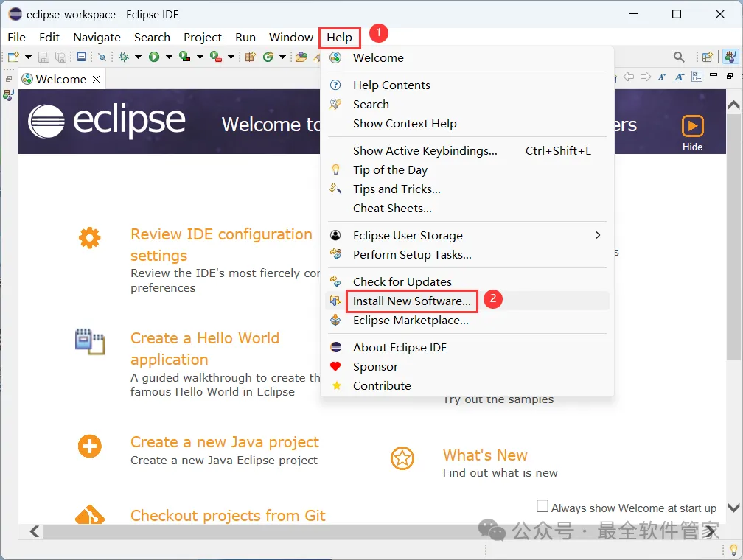Screen dimensions: 743x560
Task: Expand the Coverage dropdown arrow
Action: coord(200,57)
